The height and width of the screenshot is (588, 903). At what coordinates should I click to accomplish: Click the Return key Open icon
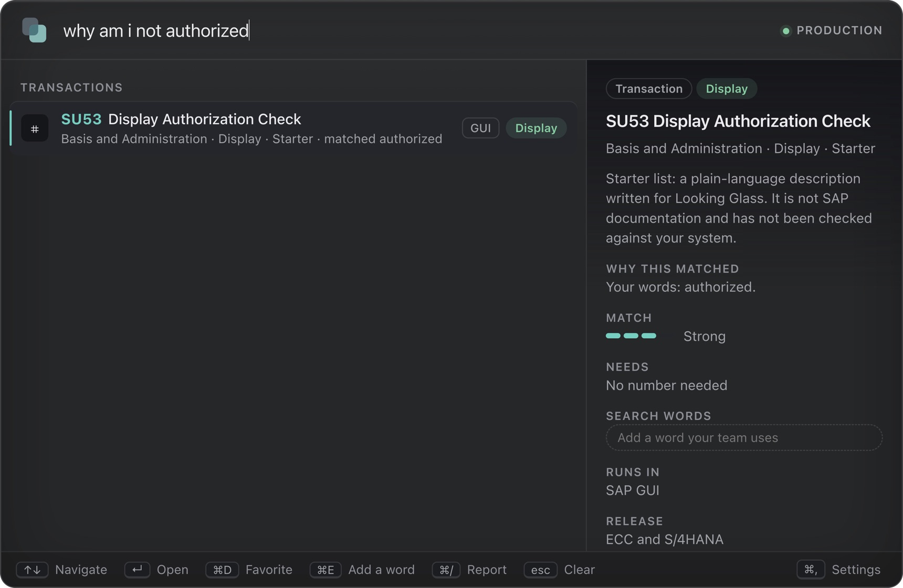coord(137,570)
